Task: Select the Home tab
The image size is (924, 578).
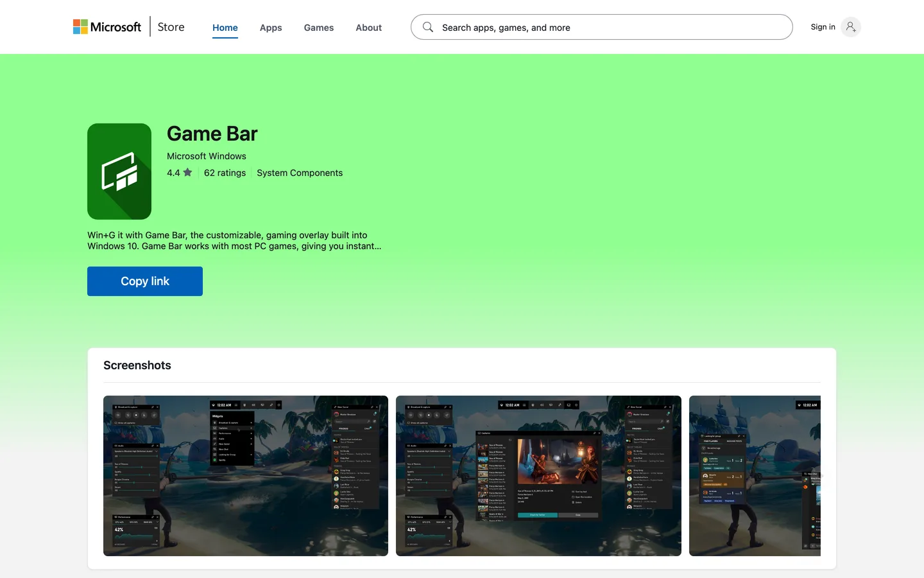Action: click(225, 28)
